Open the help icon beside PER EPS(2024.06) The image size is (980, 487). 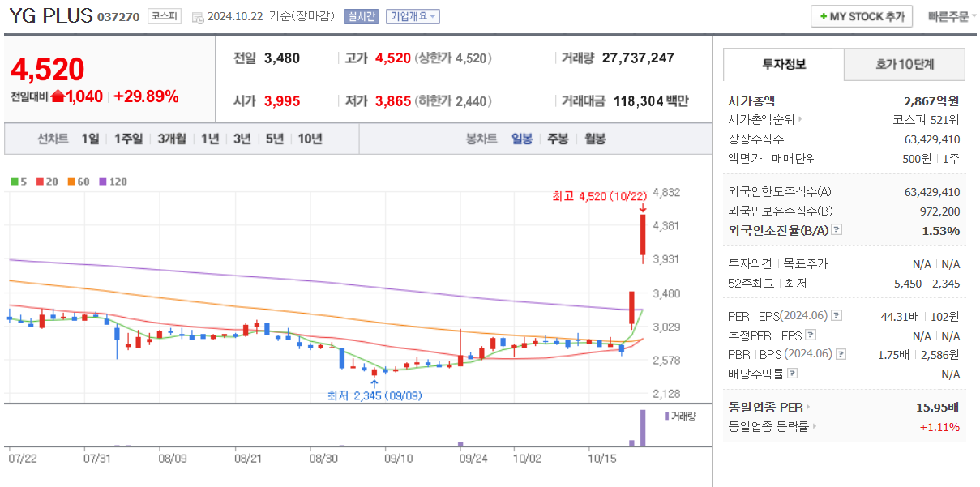tap(837, 316)
